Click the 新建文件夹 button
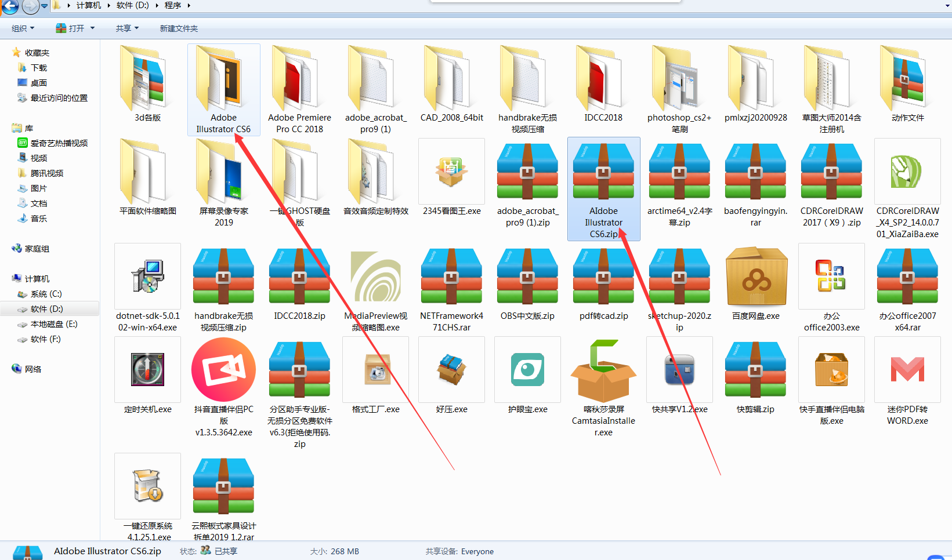This screenshot has width=952, height=560. click(x=179, y=28)
